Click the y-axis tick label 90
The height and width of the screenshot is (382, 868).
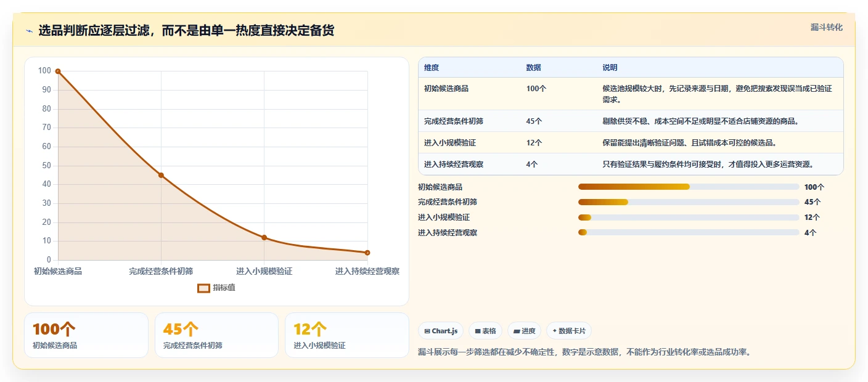tap(46, 90)
